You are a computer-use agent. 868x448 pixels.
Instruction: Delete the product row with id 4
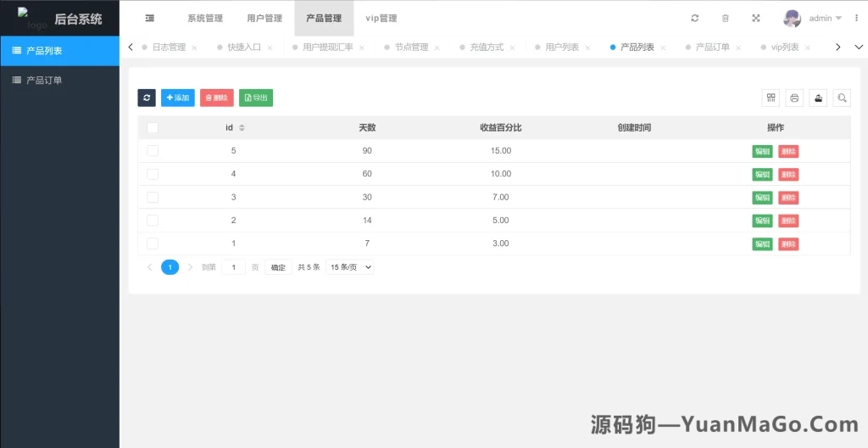point(788,175)
